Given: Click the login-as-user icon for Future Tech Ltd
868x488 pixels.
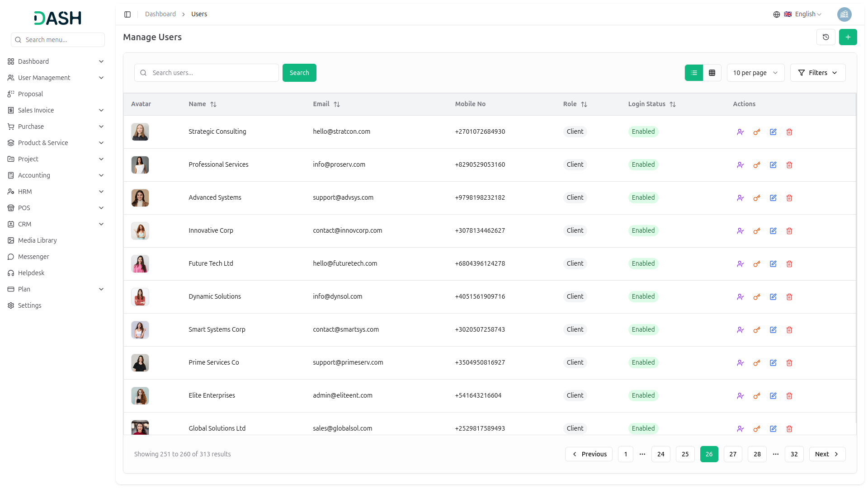Looking at the screenshot, I should 740,264.
